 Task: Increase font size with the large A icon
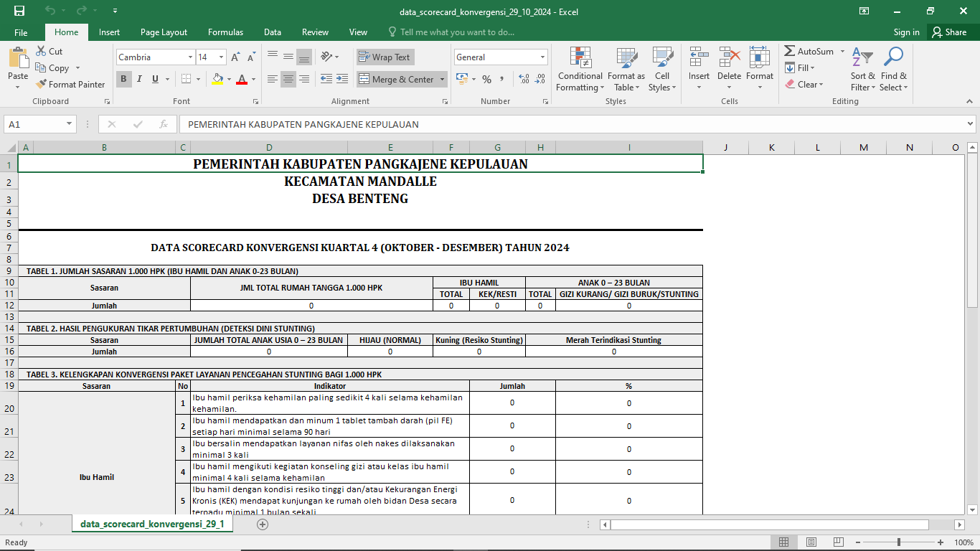pyautogui.click(x=235, y=57)
